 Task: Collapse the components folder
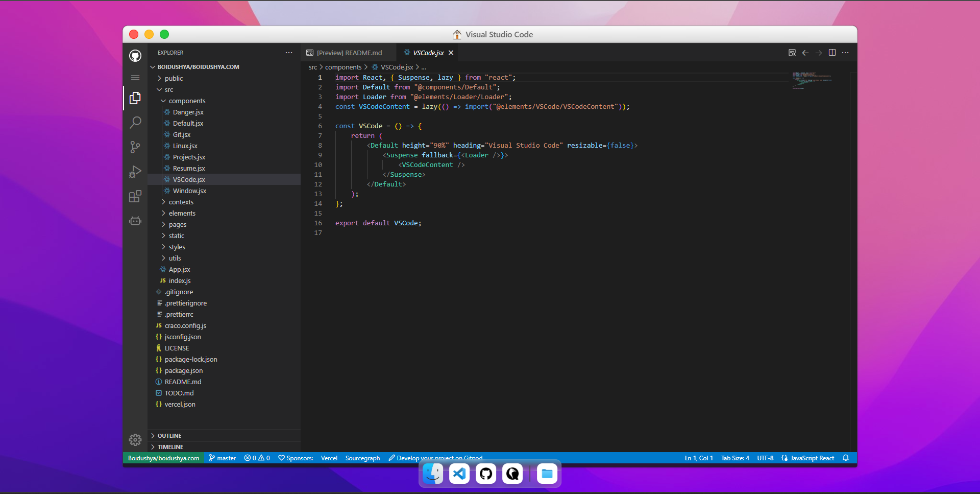pos(224,101)
